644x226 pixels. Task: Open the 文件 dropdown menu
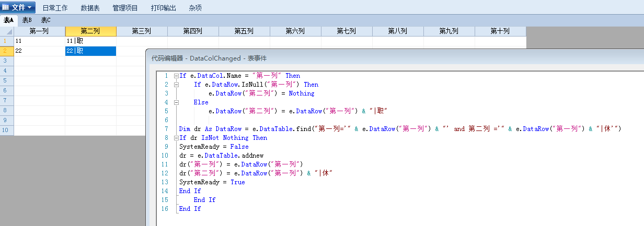(18, 8)
